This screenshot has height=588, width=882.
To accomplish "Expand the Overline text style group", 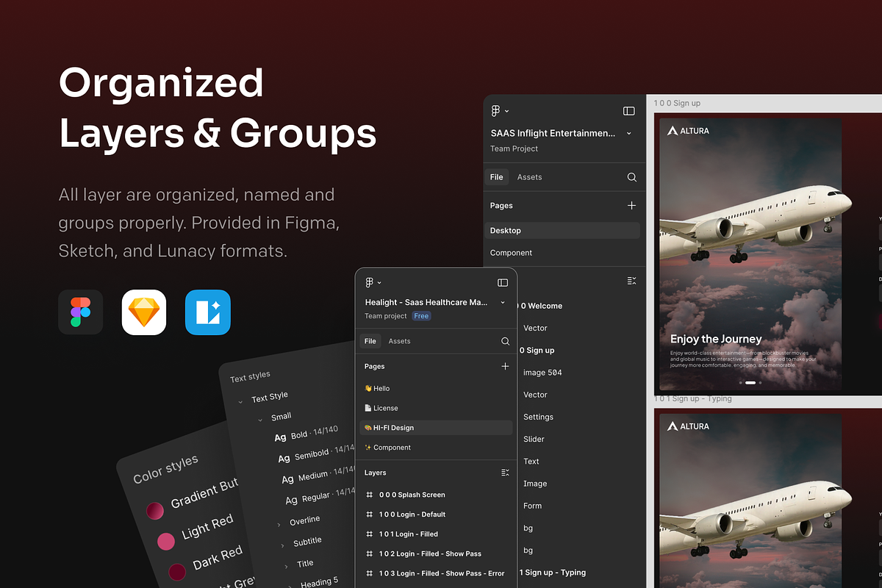I will (x=279, y=524).
